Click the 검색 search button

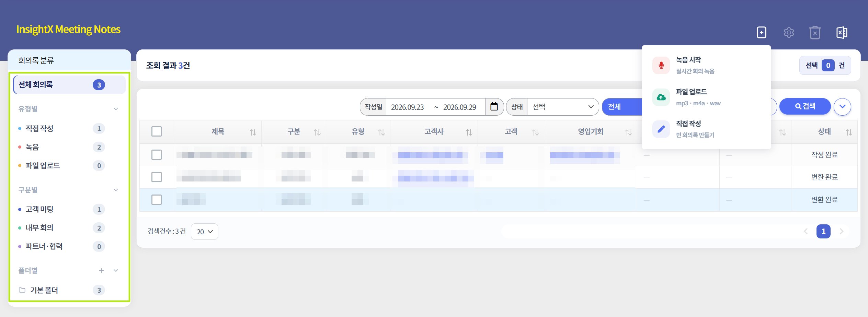pos(805,106)
